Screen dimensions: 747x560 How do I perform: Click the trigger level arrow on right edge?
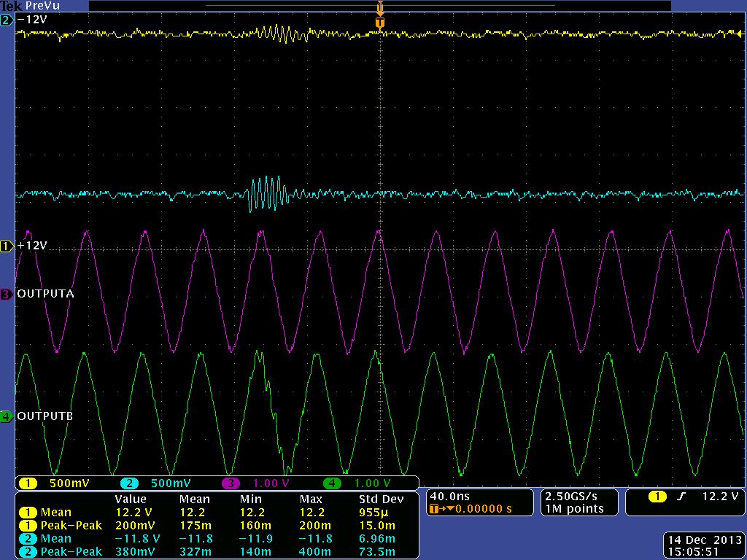click(x=740, y=34)
